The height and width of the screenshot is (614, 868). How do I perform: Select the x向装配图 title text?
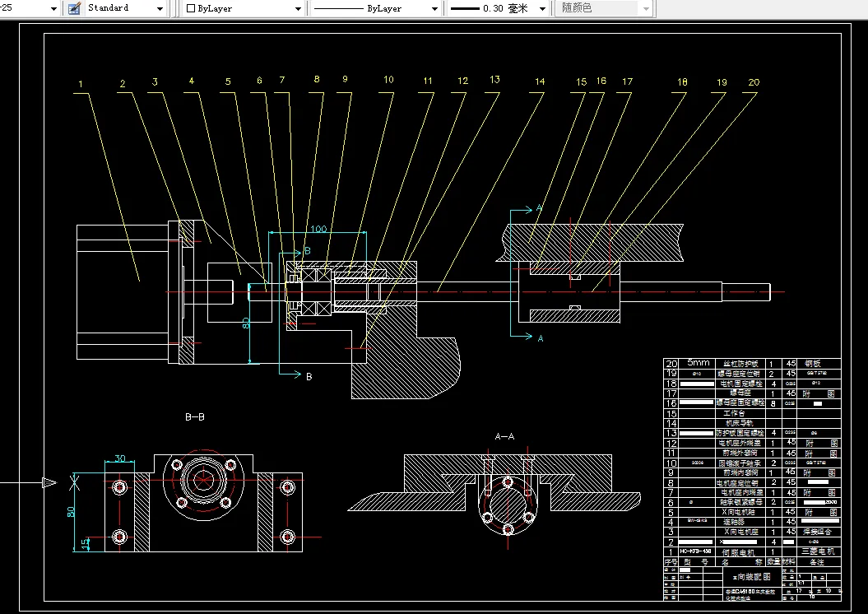[x=752, y=576]
